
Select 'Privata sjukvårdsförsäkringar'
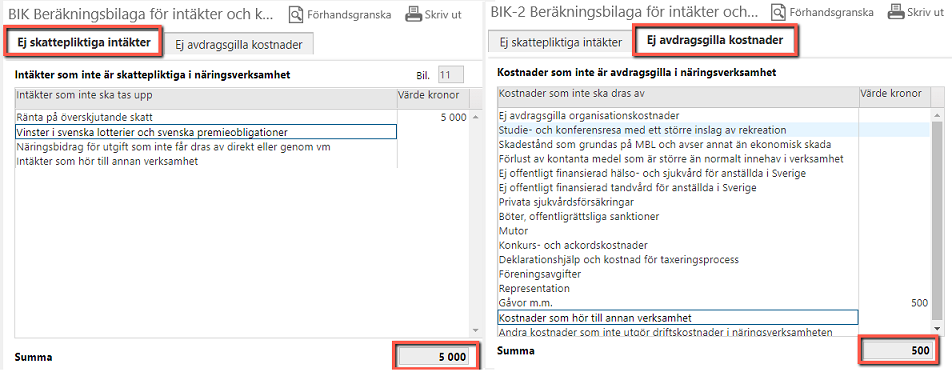coord(678,202)
